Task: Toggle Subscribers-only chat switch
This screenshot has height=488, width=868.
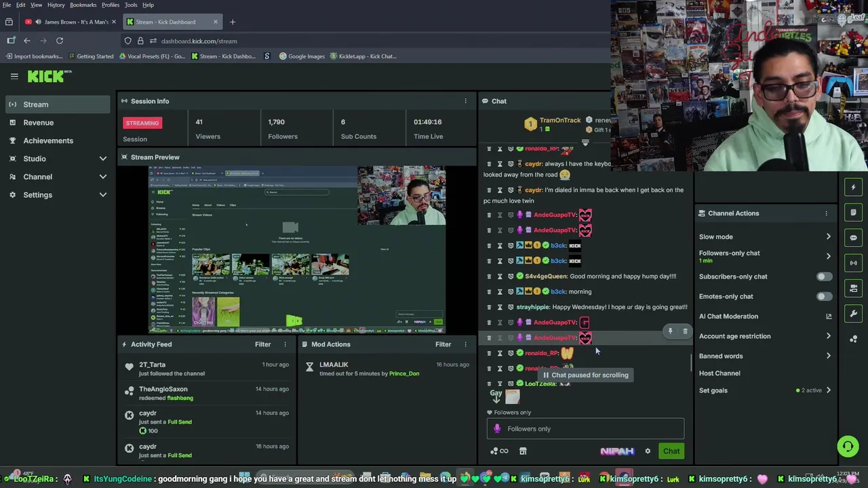Action: coord(824,277)
